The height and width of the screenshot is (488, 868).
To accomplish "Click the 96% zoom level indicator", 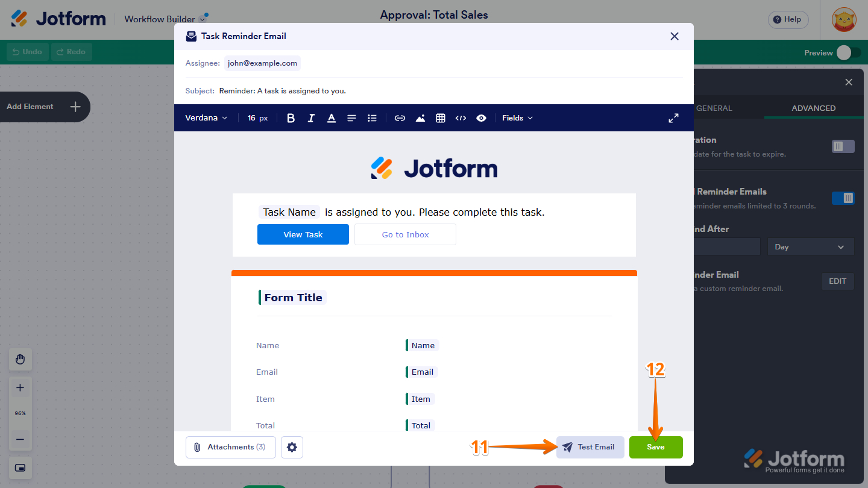I will click(x=20, y=413).
